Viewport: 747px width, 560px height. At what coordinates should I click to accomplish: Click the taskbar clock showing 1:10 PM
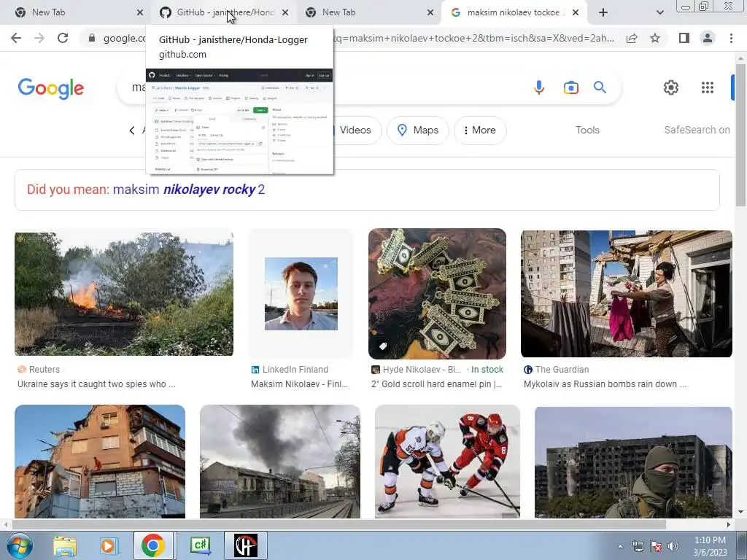(x=710, y=546)
